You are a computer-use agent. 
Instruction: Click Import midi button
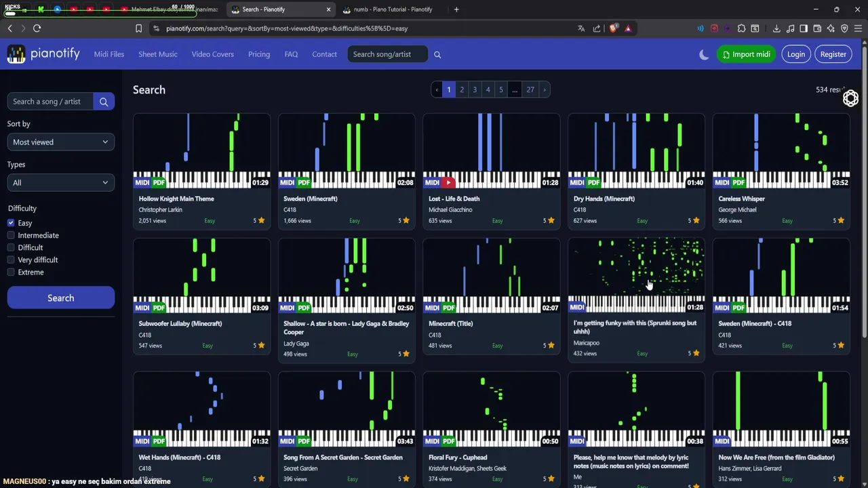coord(746,54)
